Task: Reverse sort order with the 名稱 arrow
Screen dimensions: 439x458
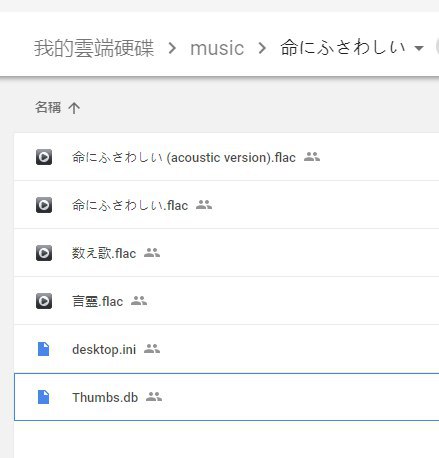Action: tap(74, 108)
